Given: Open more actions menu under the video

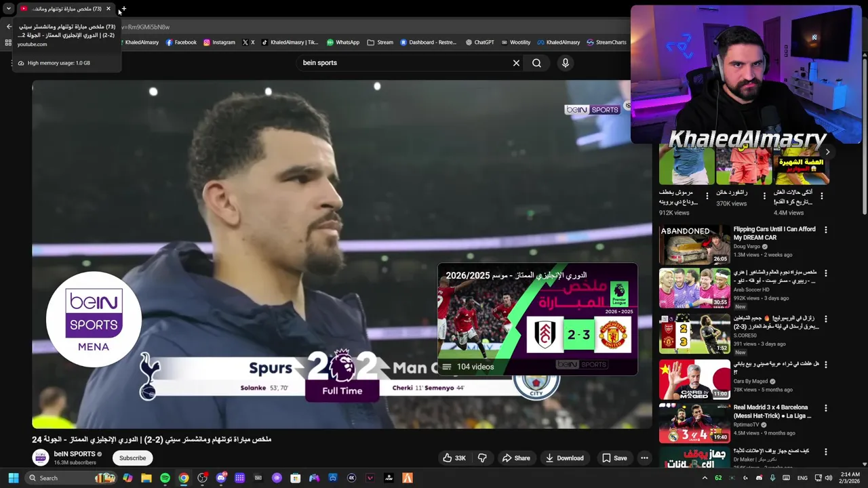Looking at the screenshot, I should pyautogui.click(x=644, y=458).
